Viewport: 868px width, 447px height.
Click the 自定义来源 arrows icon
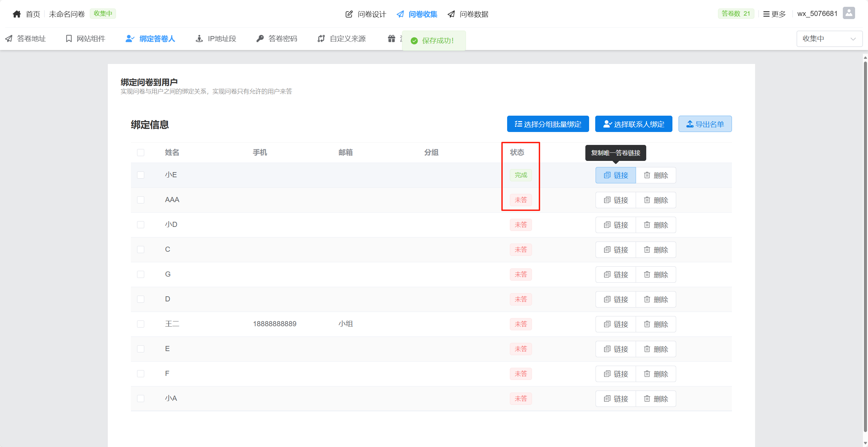(x=321, y=38)
